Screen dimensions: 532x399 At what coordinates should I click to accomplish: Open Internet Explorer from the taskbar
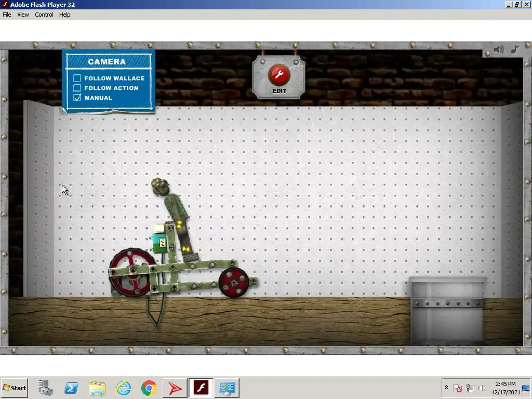pyautogui.click(x=123, y=388)
